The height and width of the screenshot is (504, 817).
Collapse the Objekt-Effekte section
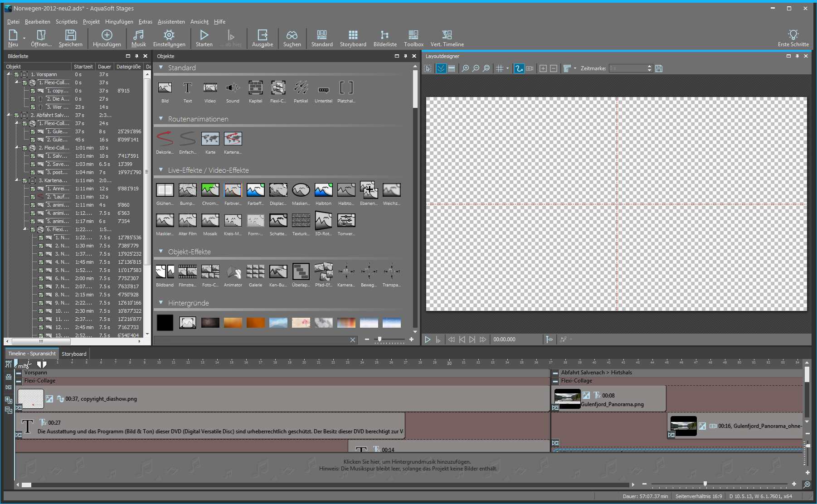click(x=161, y=252)
